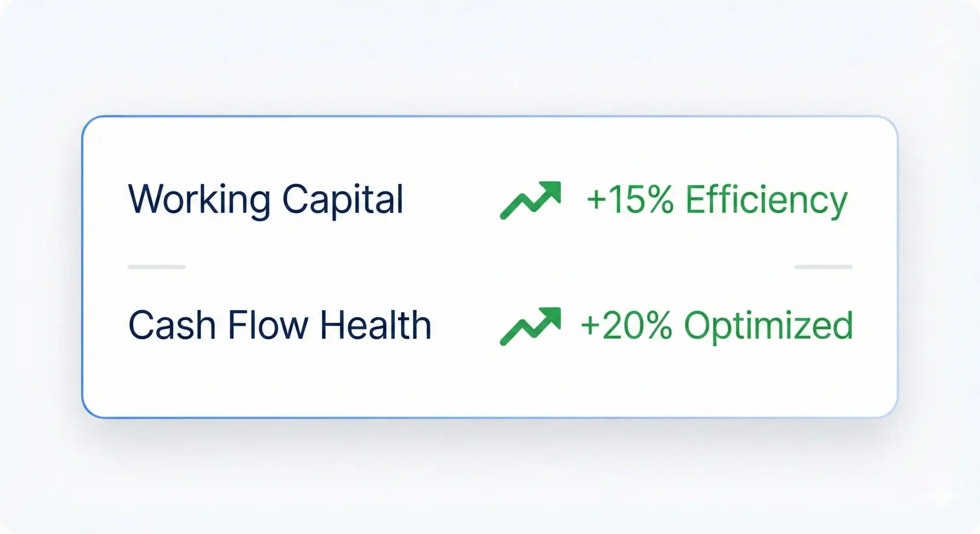980x534 pixels.
Task: Click the word Flow in the second row
Action: click(x=268, y=326)
